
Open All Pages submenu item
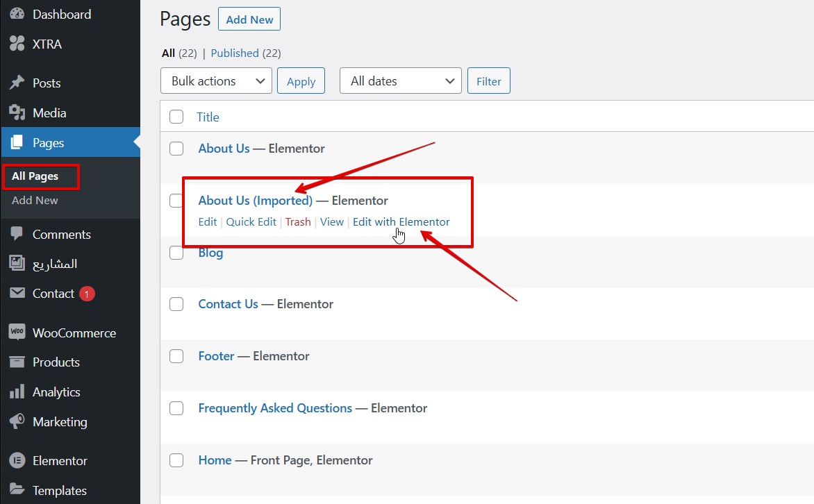[x=35, y=176]
